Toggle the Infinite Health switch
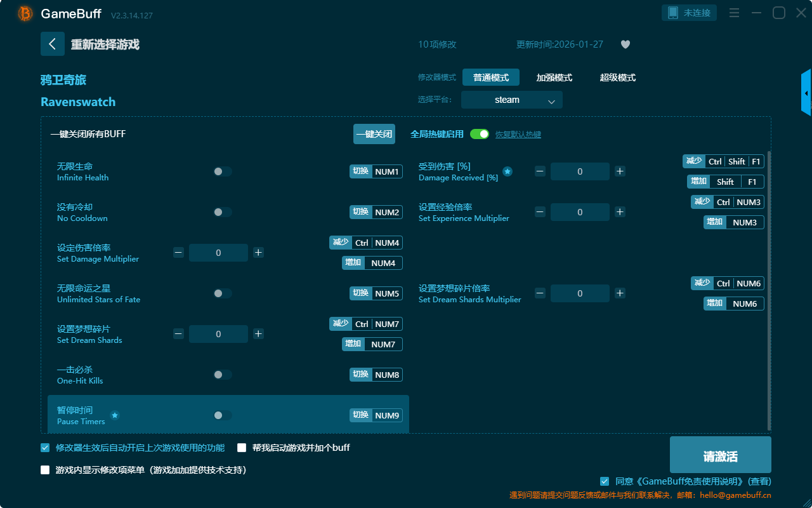Screen dimensions: 812x508 tap(222, 171)
